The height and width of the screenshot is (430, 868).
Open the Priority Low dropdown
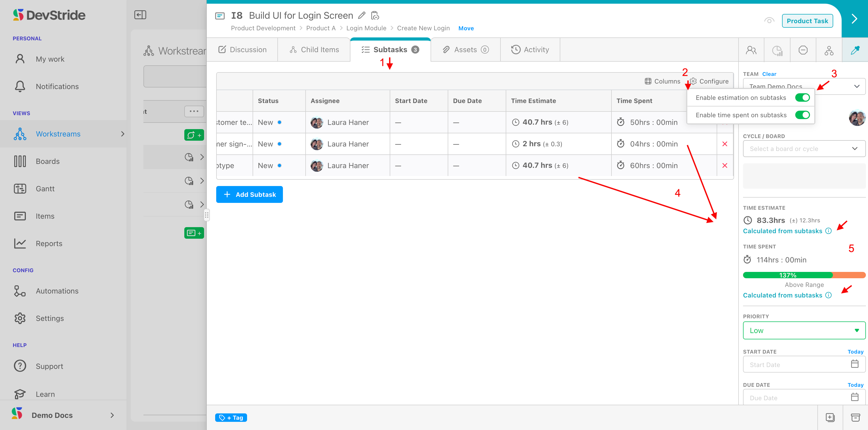(x=804, y=330)
